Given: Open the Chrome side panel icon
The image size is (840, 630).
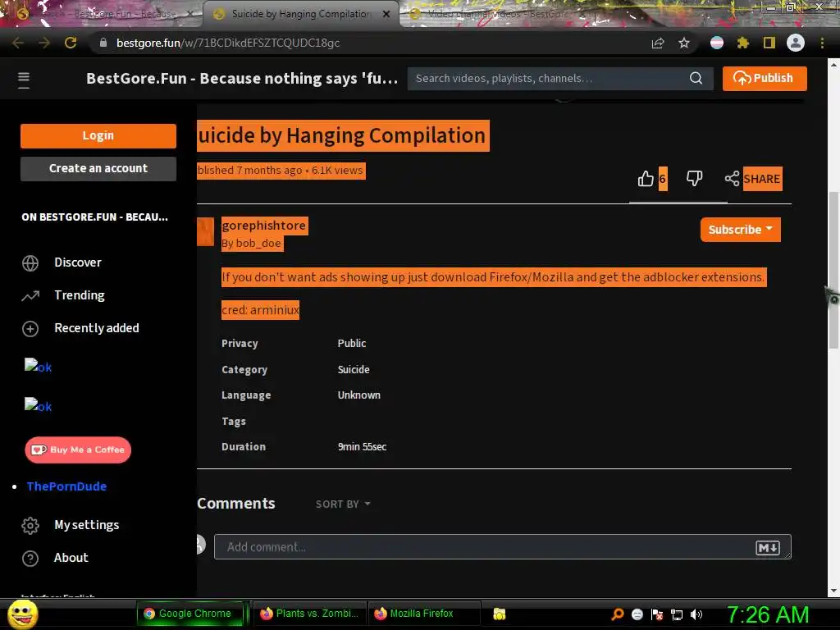Looking at the screenshot, I should pyautogui.click(x=769, y=43).
